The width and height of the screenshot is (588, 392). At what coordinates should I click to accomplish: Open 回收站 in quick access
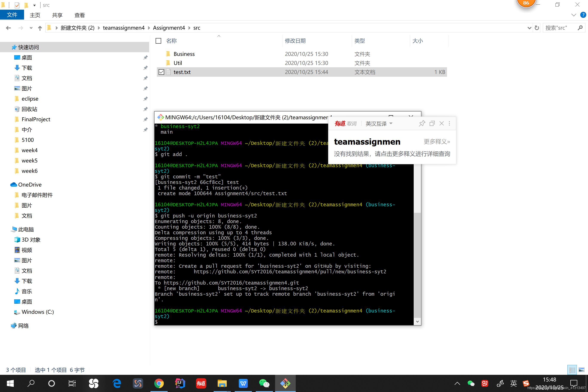(x=29, y=109)
